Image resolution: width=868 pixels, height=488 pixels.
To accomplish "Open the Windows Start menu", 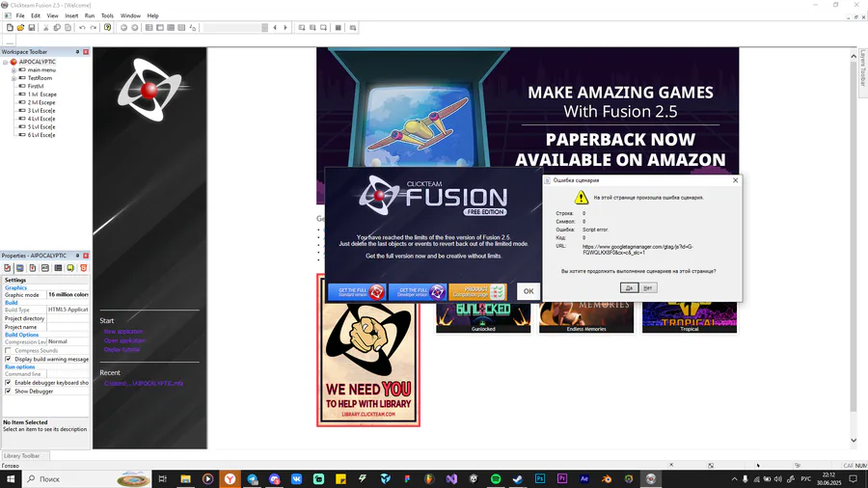I will pos(11,479).
